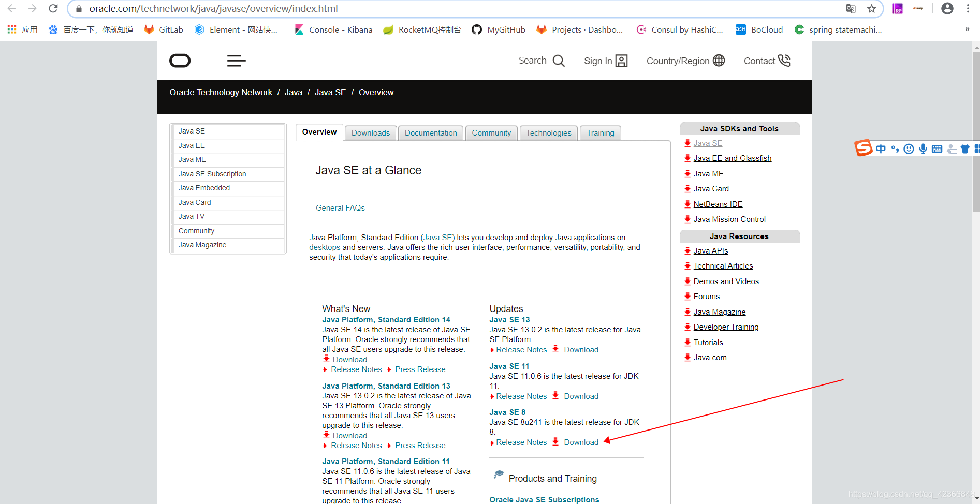
Task: Click the Java SE 8 Download link
Action: click(581, 442)
